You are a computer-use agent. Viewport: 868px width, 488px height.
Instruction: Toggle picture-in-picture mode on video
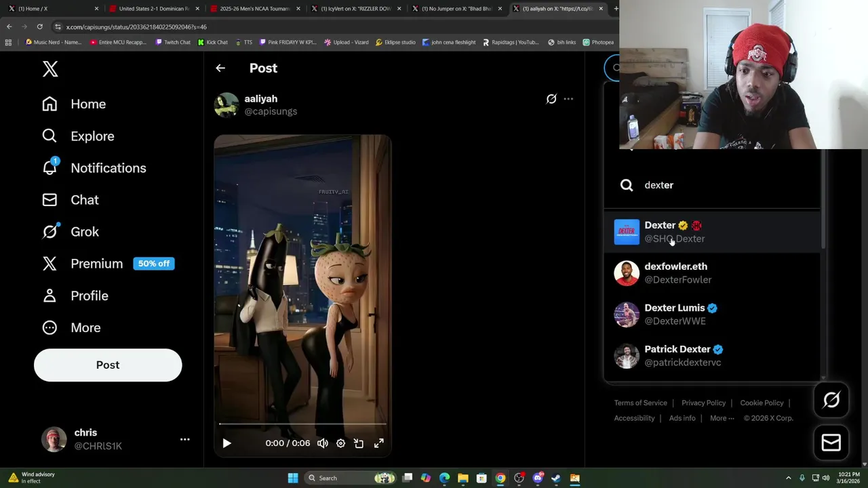pos(359,443)
